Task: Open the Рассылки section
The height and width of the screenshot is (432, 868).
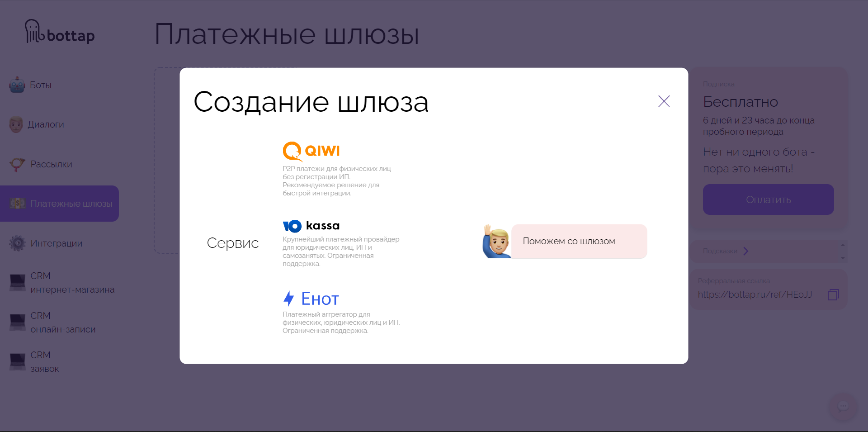Action: click(51, 164)
